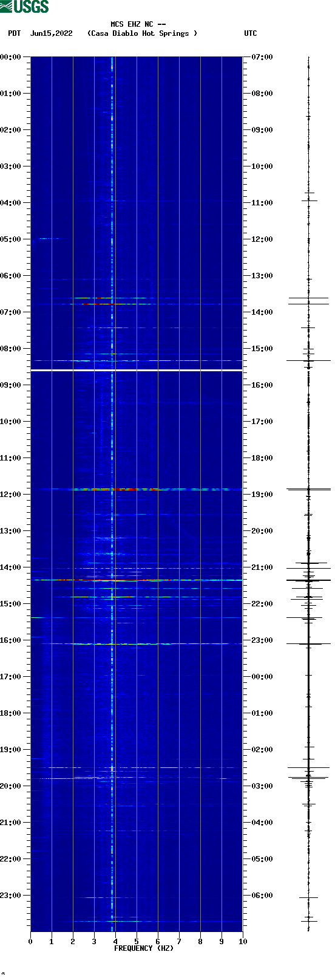Click the 'PDT' timezone label
Viewport: 335px width, 980px height.
click(15, 33)
